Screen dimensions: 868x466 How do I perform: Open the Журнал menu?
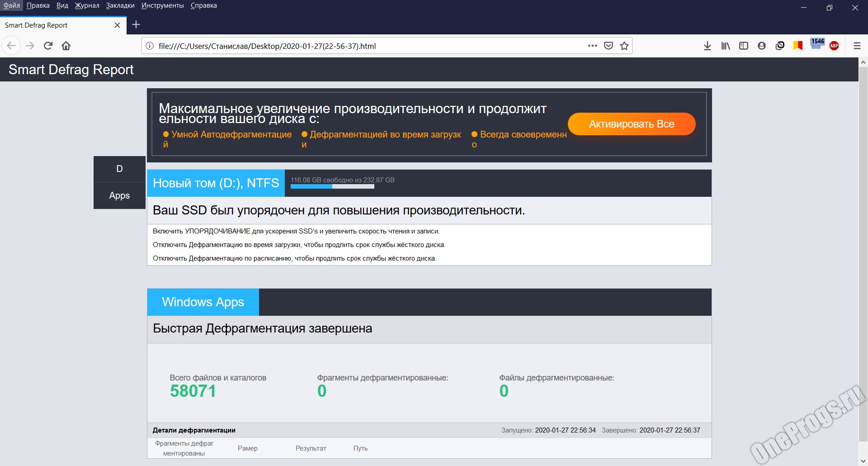click(x=87, y=5)
